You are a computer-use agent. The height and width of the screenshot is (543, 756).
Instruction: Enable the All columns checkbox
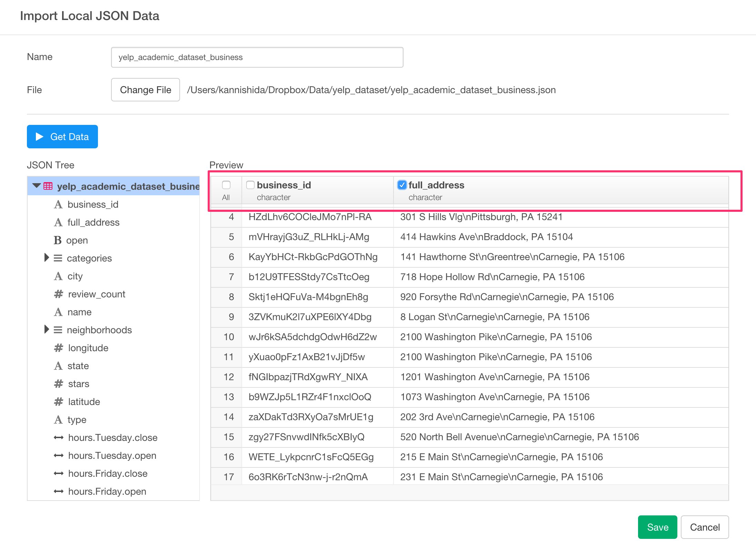pyautogui.click(x=226, y=185)
